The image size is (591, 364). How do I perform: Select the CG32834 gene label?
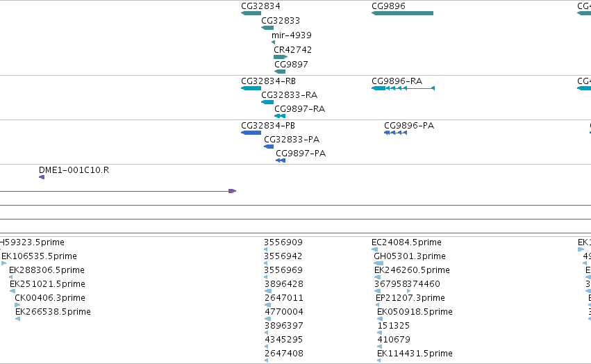coord(260,6)
